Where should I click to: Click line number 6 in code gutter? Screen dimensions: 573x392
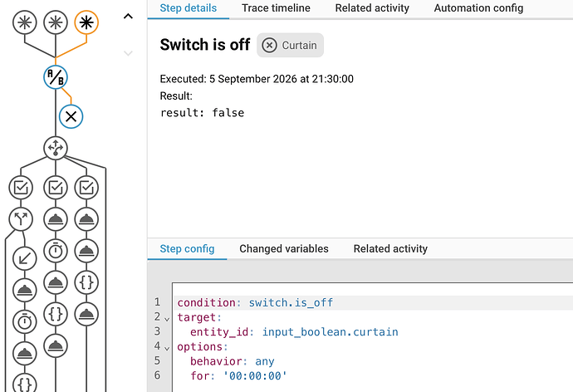[x=157, y=375]
